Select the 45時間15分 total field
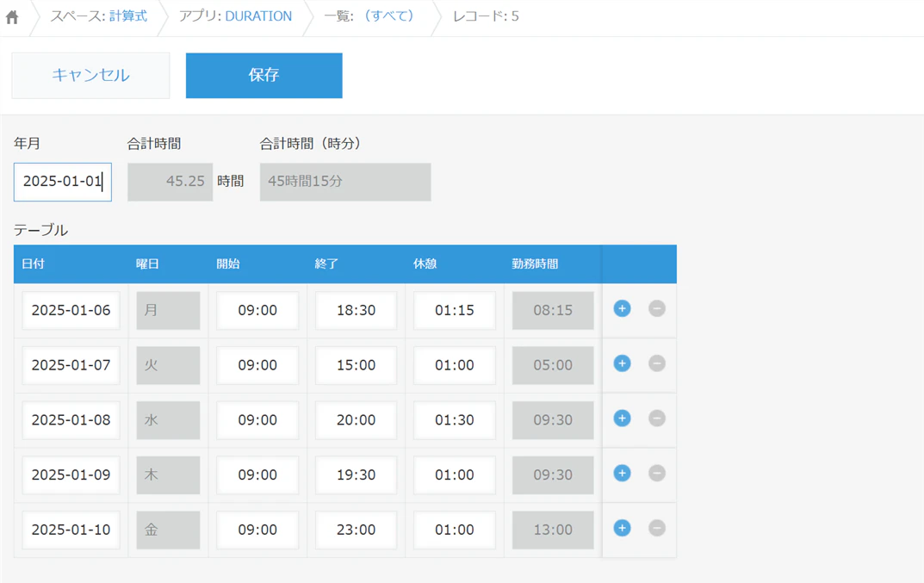This screenshot has height=583, width=924. click(x=345, y=182)
